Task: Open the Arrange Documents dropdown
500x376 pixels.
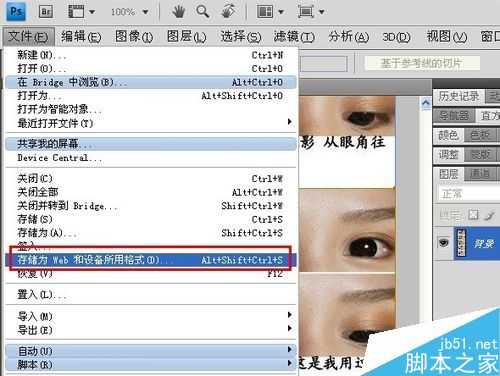Action: 270,12
